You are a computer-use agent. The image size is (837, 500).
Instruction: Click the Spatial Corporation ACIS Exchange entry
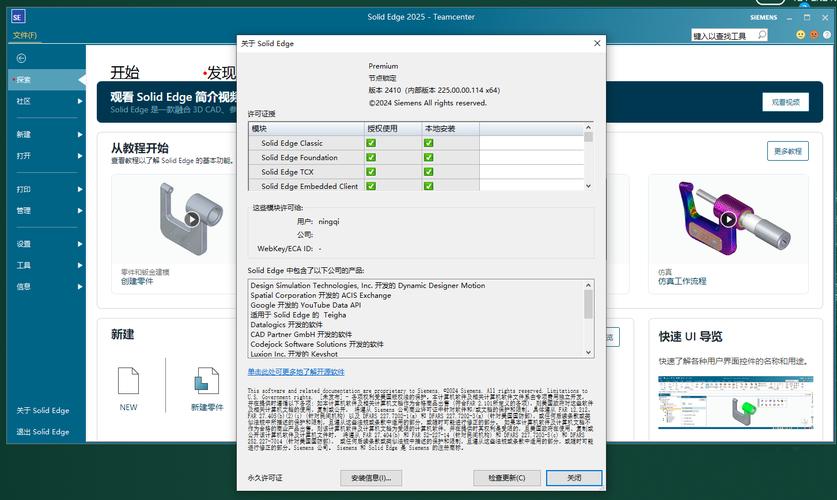(x=320, y=295)
